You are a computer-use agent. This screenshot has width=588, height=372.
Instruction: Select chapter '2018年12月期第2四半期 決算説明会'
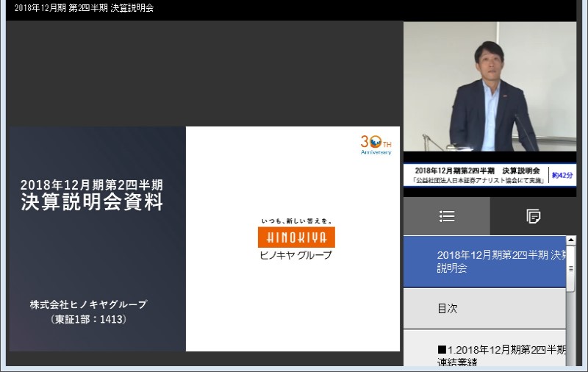(484, 262)
